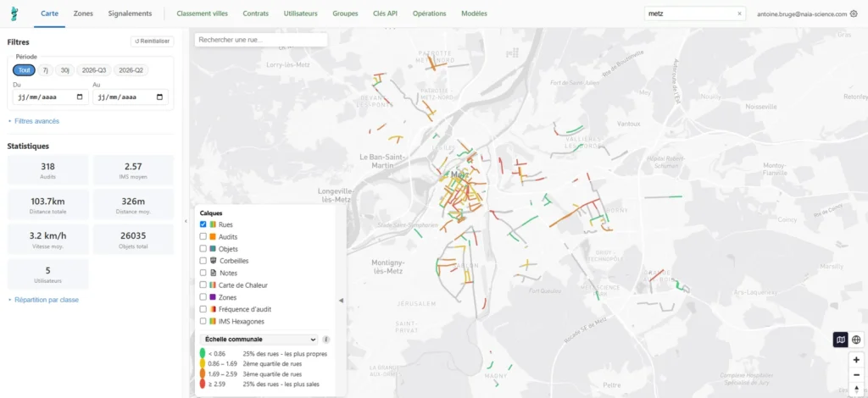The image size is (868, 398).
Task: Click the info icon beside Échelle communale
Action: (326, 340)
